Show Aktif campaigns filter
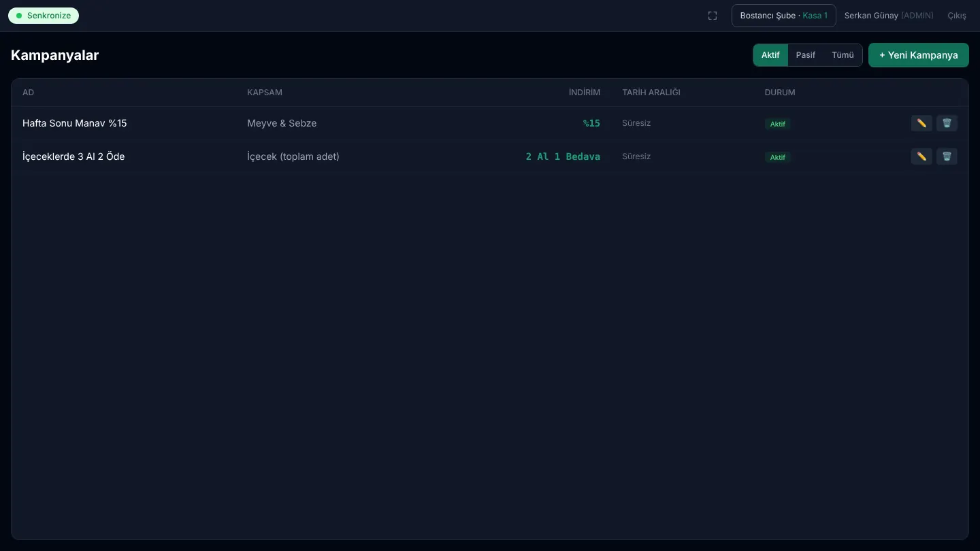 tap(770, 55)
